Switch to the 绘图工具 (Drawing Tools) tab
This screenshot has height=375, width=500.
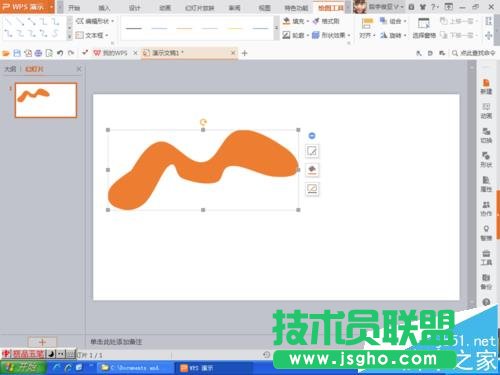coord(330,8)
